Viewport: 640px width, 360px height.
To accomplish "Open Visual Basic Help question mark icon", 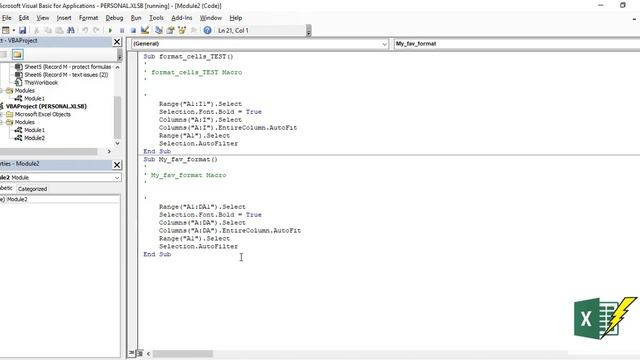I will point(207,30).
